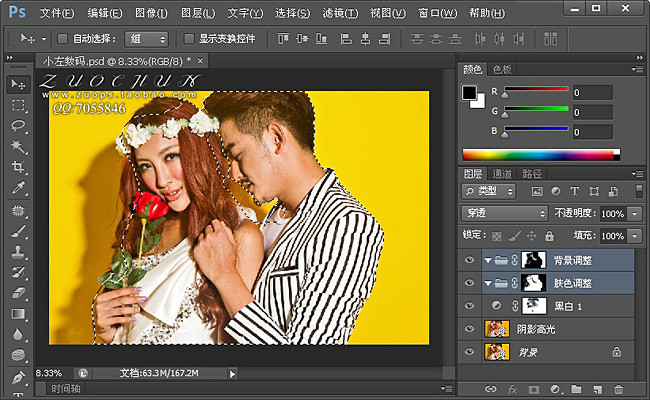
Task: Open the layer style fx menu
Action: [512, 389]
